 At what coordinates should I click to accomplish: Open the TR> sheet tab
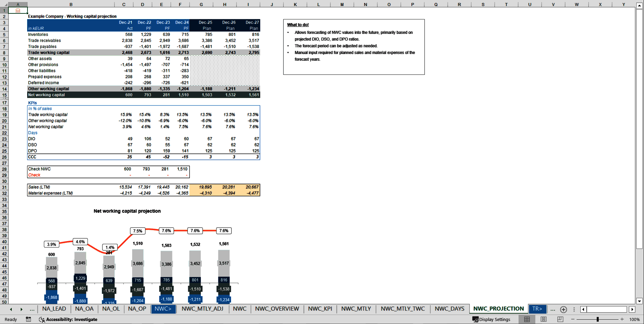tap(537, 309)
